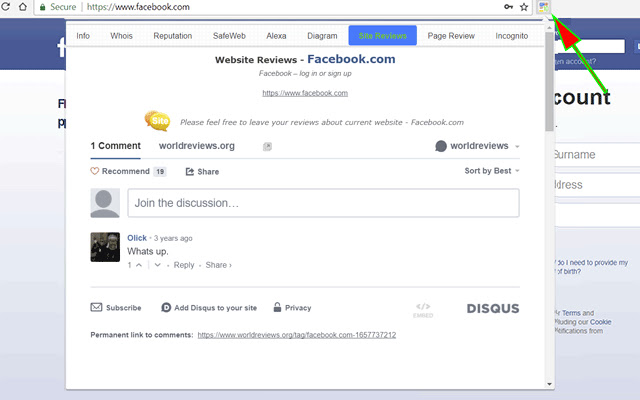Click the Privacy padlock icon
Viewport: 640px width, 400px height.
[277, 307]
